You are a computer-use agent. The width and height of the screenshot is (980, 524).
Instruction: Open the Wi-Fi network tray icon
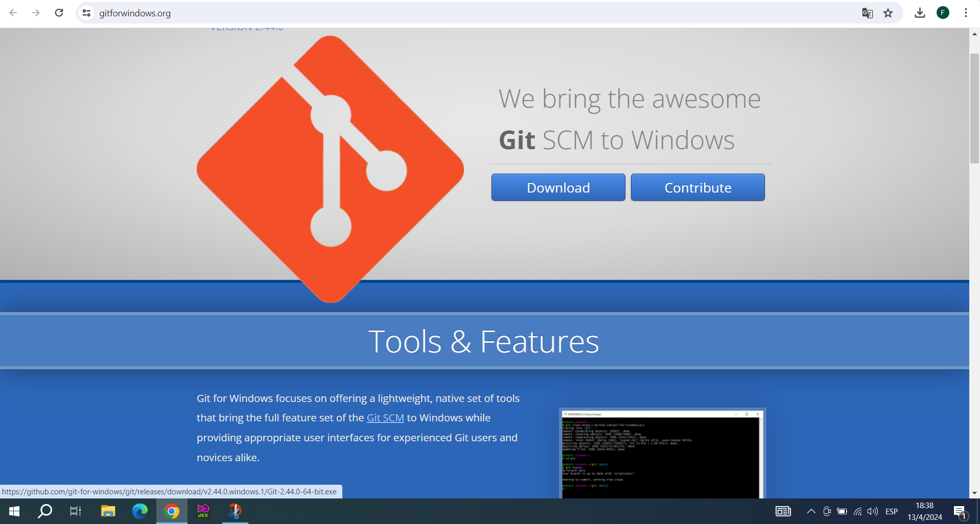tap(858, 511)
